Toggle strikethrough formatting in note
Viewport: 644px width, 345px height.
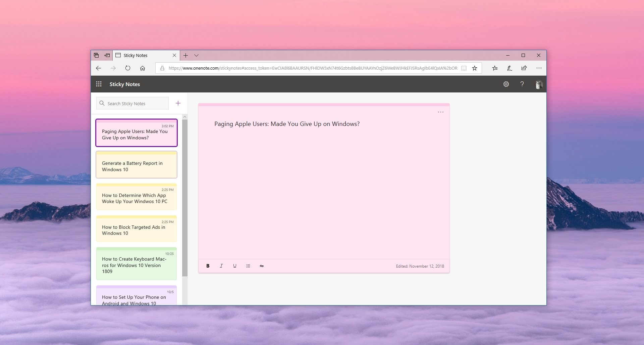pos(262,266)
